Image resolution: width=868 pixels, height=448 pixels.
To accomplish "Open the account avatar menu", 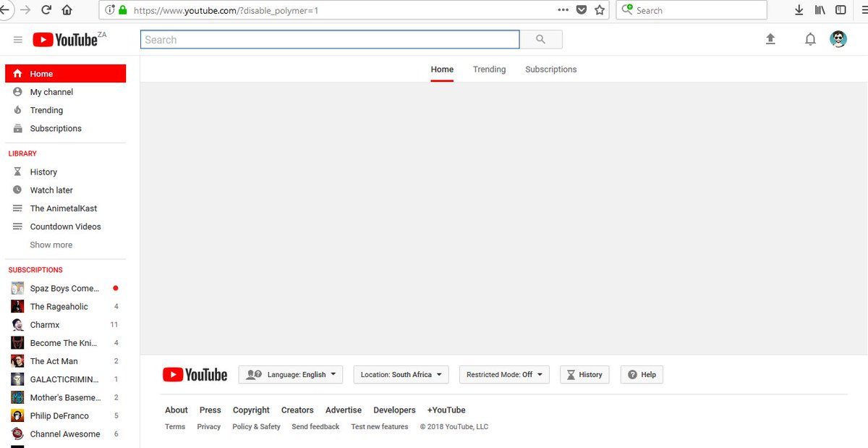I will [838, 39].
